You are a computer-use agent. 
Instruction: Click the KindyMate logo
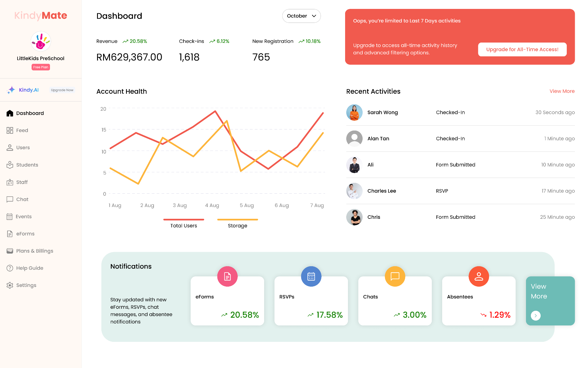41,16
